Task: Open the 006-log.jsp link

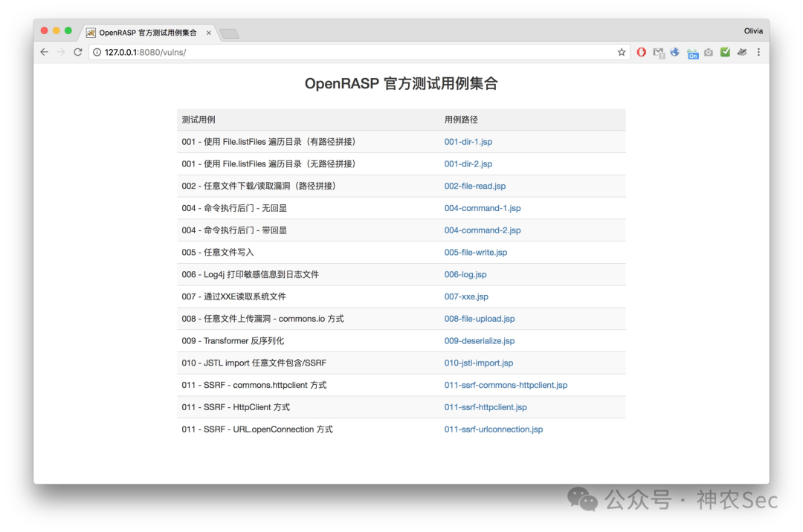Action: click(x=465, y=274)
